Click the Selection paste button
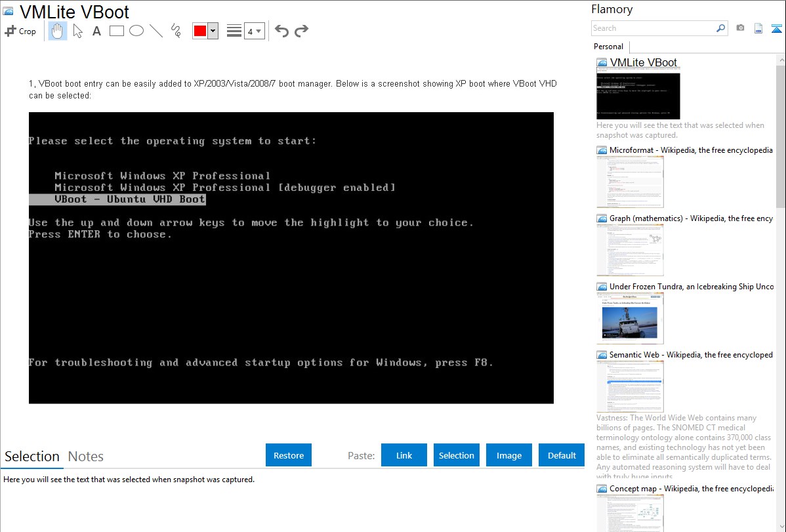786x532 pixels. point(457,455)
